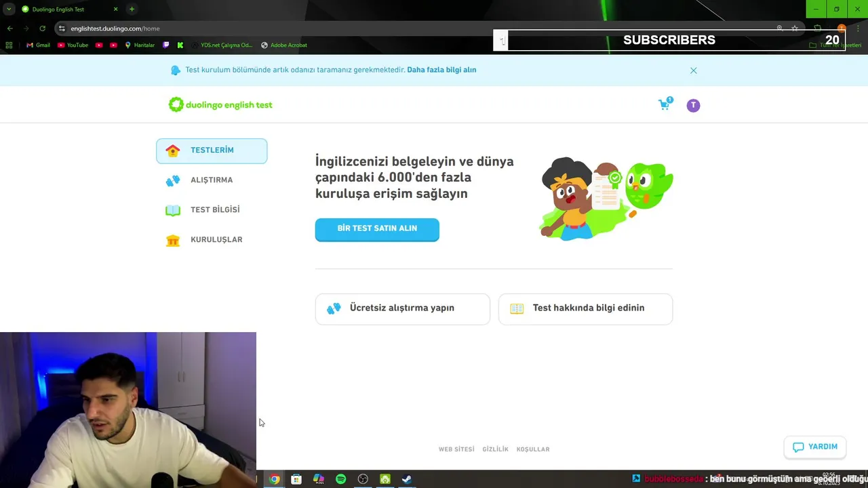Bookmark this page with the star icon
868x488 pixels.
pyautogui.click(x=795, y=28)
